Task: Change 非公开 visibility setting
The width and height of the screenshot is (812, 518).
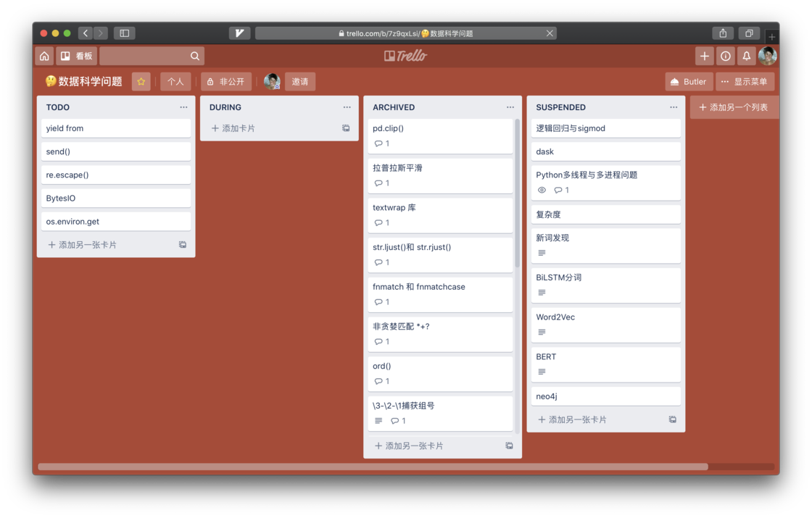Action: 225,82
